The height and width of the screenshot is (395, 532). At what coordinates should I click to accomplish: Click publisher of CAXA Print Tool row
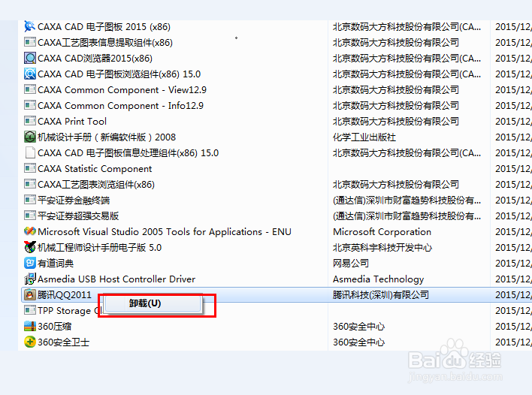pyautogui.click(x=396, y=122)
